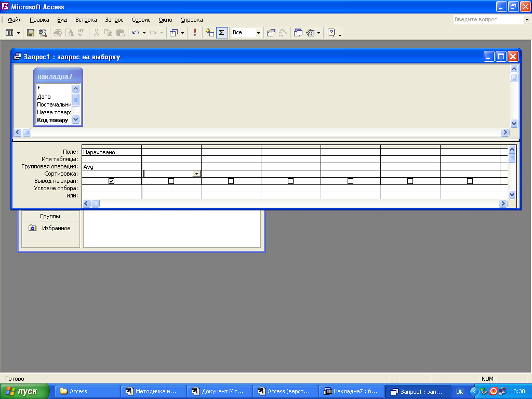
Task: Check the display checkbox in the fifth grid column
Action: (350, 181)
